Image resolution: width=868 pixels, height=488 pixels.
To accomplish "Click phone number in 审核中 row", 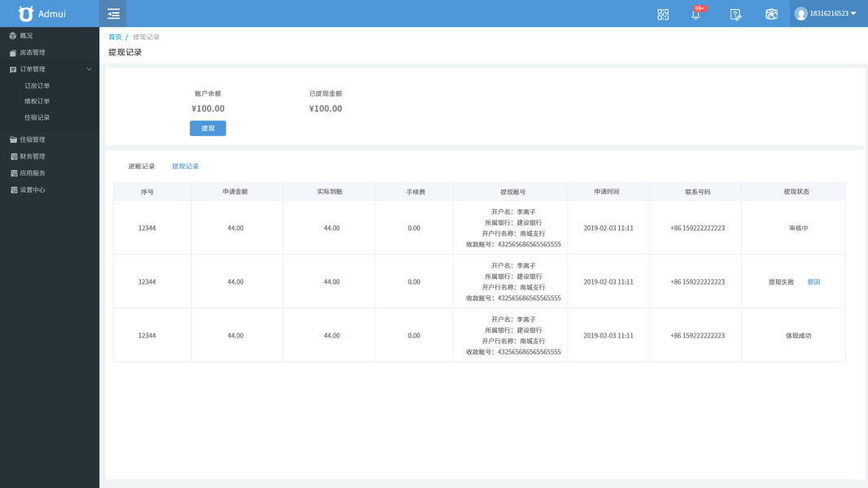I will tap(697, 228).
